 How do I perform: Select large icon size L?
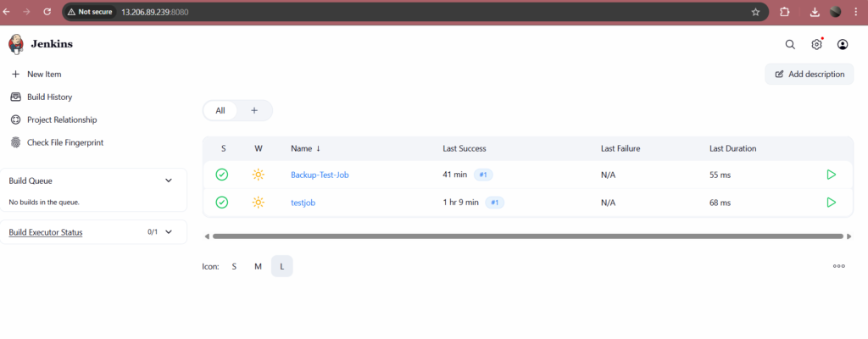281,266
